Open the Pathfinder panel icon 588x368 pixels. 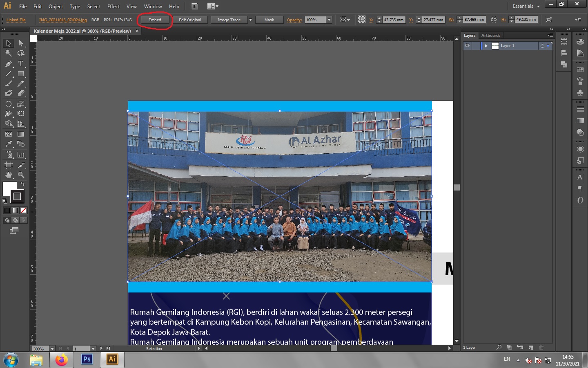coord(564,64)
